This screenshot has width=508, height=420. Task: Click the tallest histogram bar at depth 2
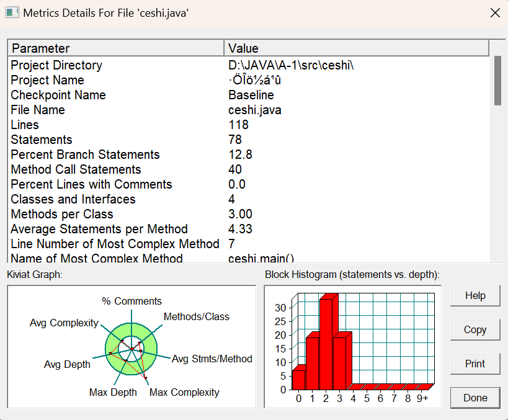[326, 344]
